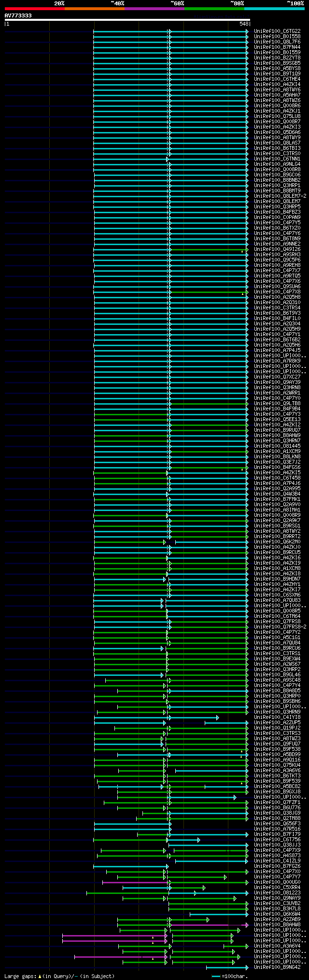Open hit UniRef100_A5BD99
Viewport: 309px width, 980px height.
tap(277, 755)
